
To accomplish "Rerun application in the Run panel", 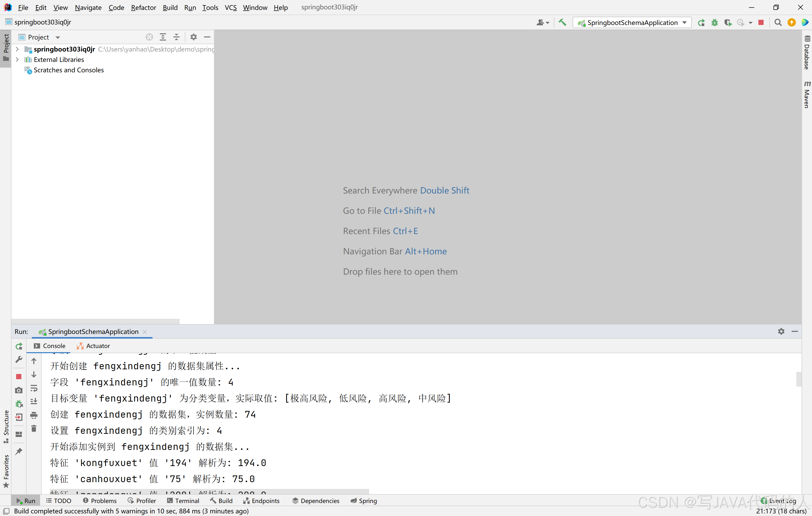I will (19, 346).
